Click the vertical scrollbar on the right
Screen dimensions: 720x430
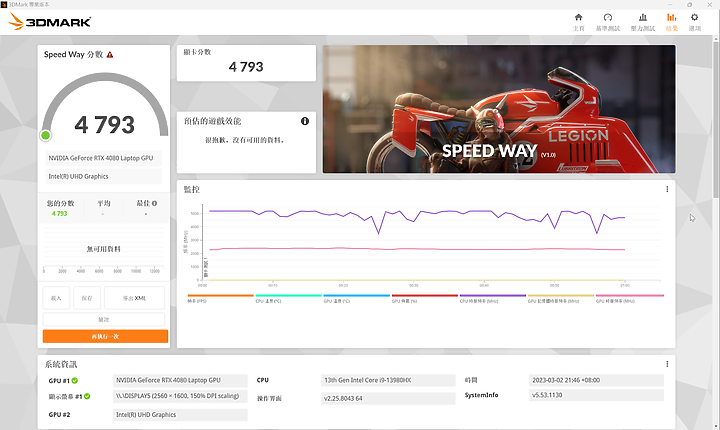715,119
